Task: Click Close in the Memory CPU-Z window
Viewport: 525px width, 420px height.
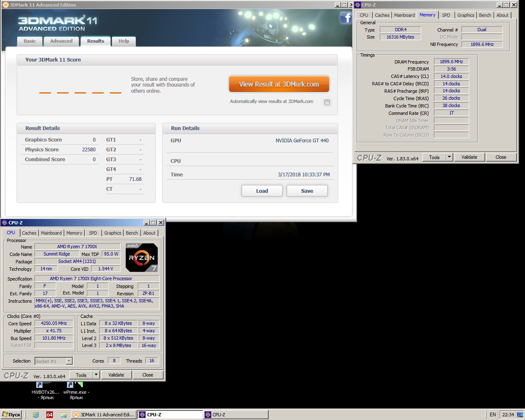Action: point(501,157)
